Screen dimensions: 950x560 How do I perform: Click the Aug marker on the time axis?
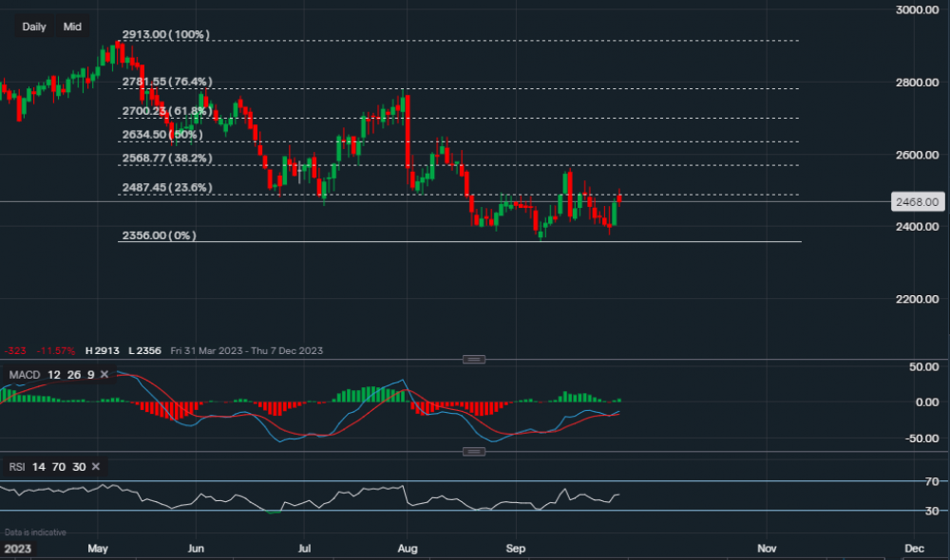(x=408, y=549)
